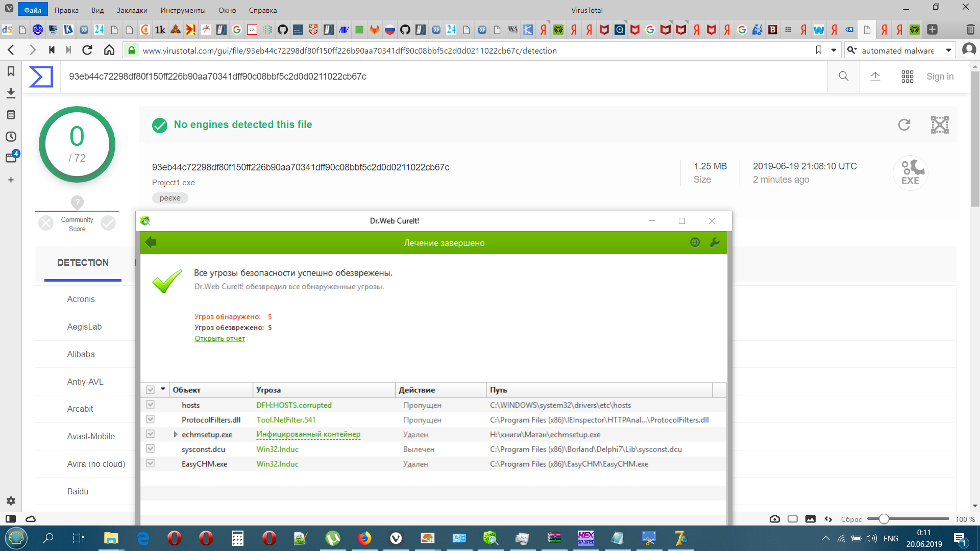Capture page with camera icon
The height and width of the screenshot is (551, 980).
pos(774,519)
